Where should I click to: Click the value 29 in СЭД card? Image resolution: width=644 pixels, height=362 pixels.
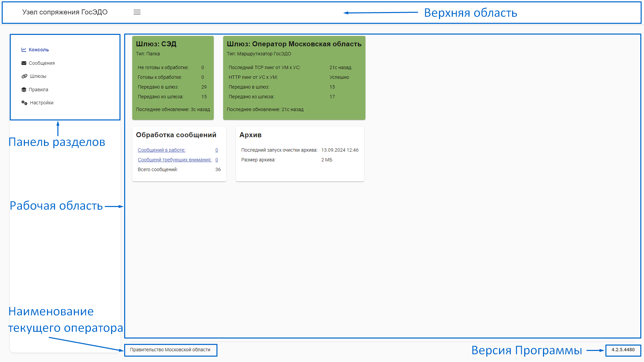click(x=204, y=87)
